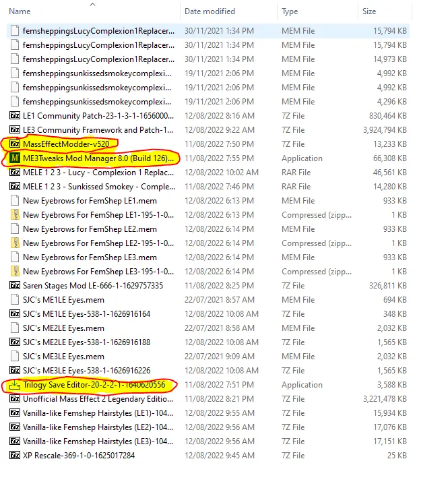The height and width of the screenshot is (488, 448).
Task: Select MassEffectModder-v520 file name
Action: click(66, 144)
